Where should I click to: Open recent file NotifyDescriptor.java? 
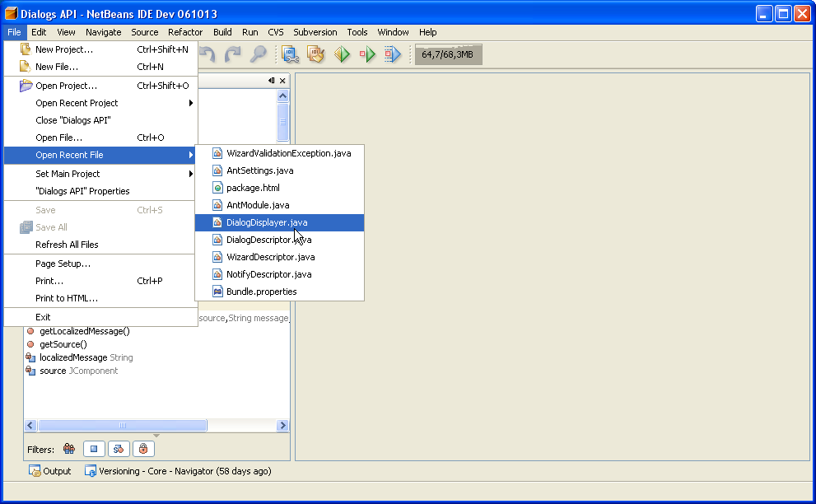pyautogui.click(x=279, y=274)
